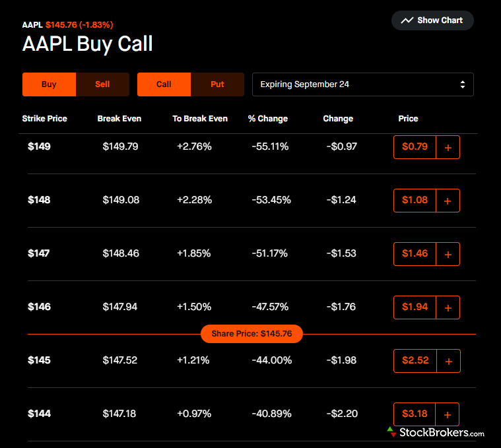Screen dimensions: 501x448
Task: Click the AAPL $145.76 (-1.83%) quote
Action: [x=67, y=25]
